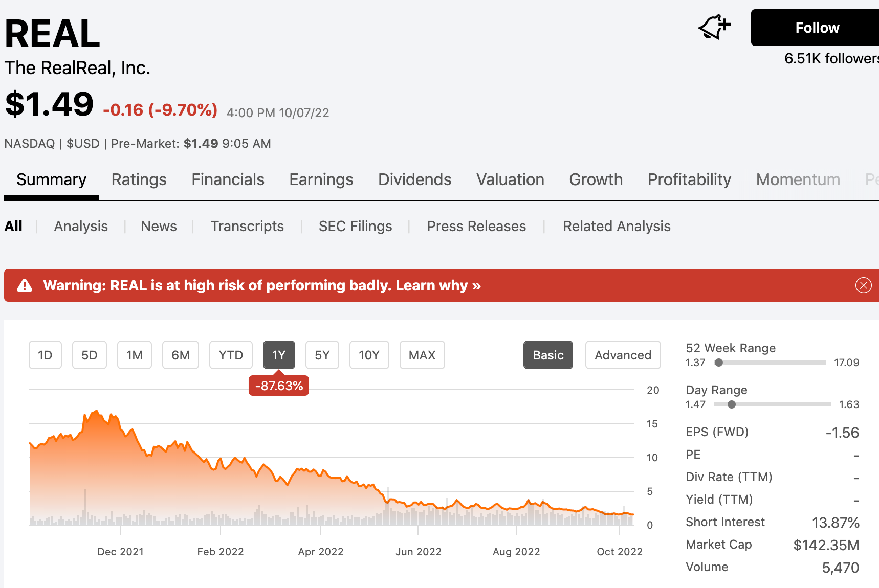Screen dimensions: 879x588
Task: Switch to the Ratings tab
Action: [139, 179]
